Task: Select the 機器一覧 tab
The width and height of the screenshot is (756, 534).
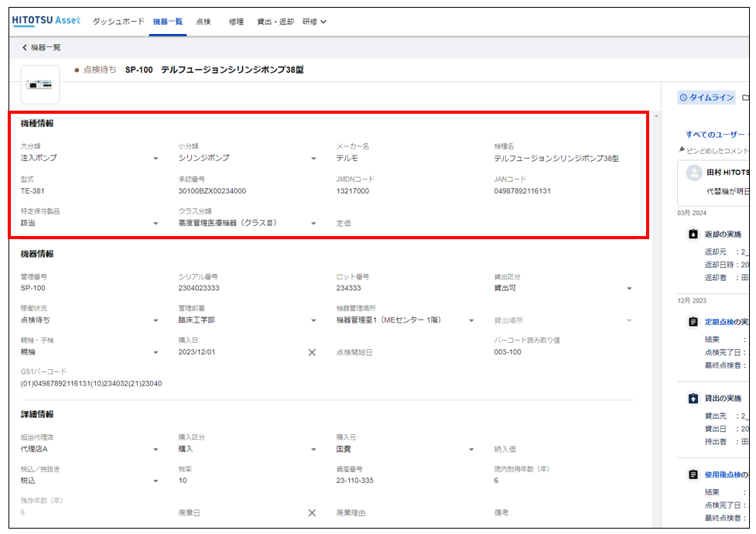Action: click(168, 21)
